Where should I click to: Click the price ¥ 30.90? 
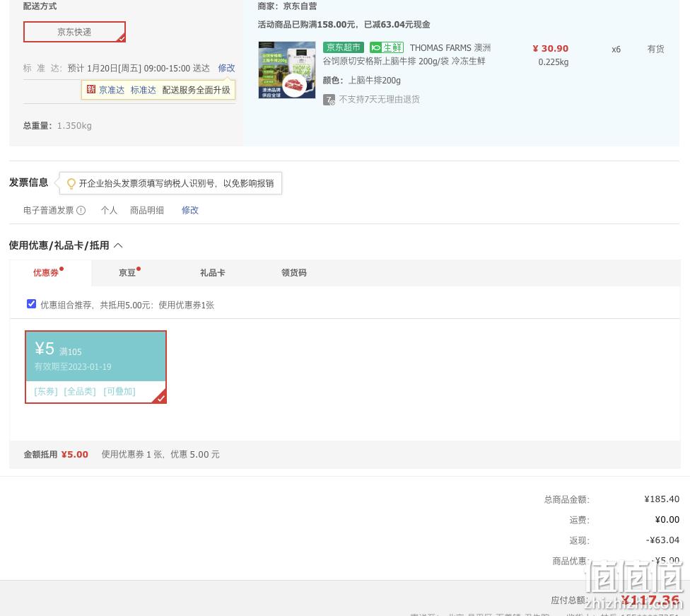[x=551, y=48]
